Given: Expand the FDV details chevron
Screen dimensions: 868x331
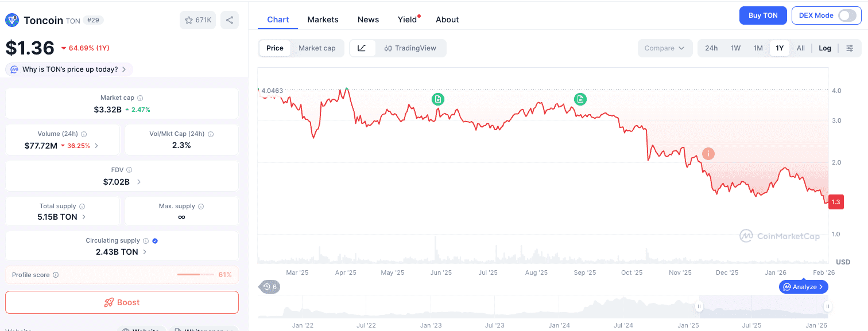Looking at the screenshot, I should point(139,182).
